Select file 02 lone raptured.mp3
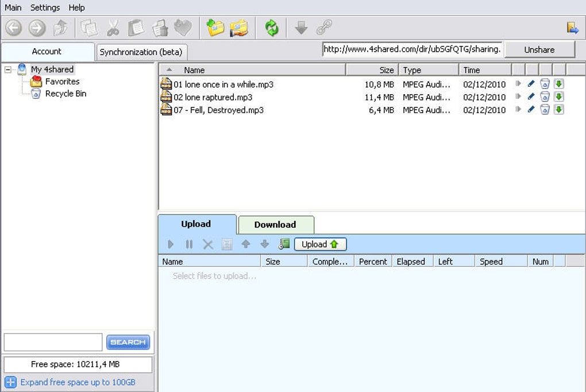 pos(213,97)
